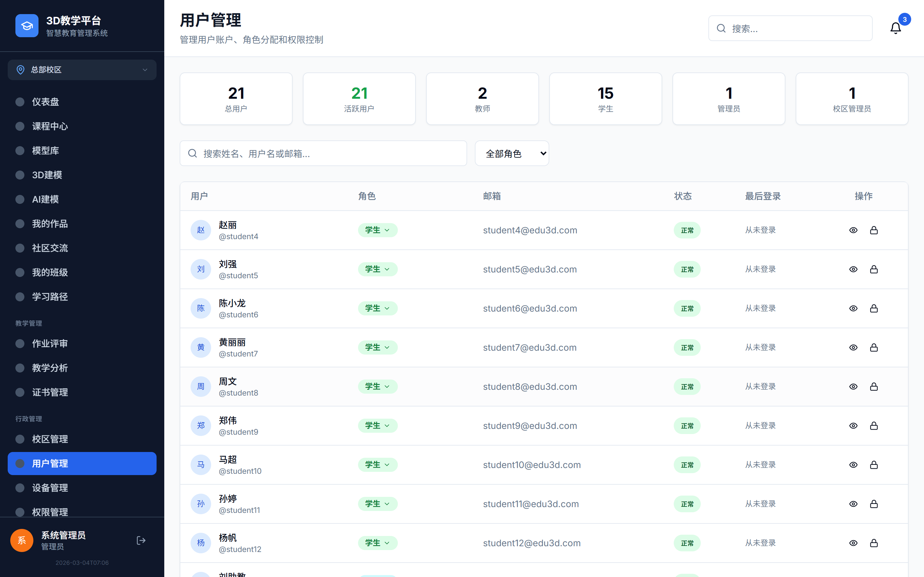Open the notification bell with 3 alerts
The height and width of the screenshot is (577, 924).
[895, 28]
